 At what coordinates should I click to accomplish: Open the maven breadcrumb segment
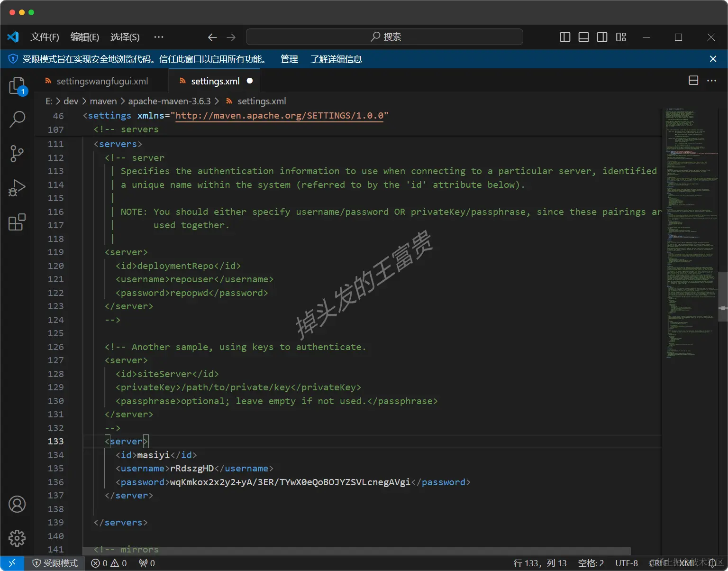pyautogui.click(x=103, y=101)
